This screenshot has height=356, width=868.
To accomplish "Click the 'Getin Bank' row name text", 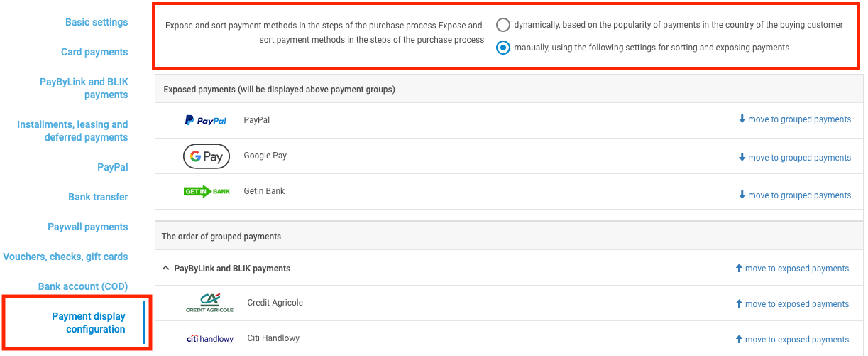I will tap(264, 191).
